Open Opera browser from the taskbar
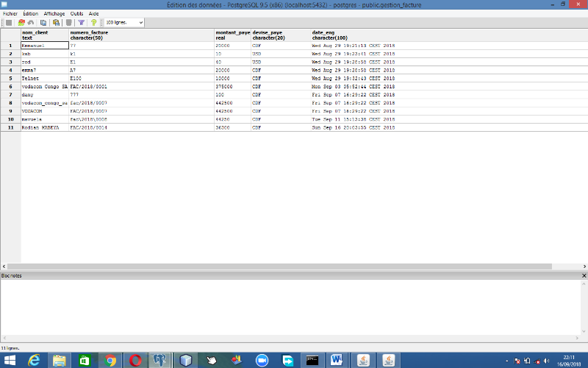Viewport: 588px width, 368px height. pos(135,361)
